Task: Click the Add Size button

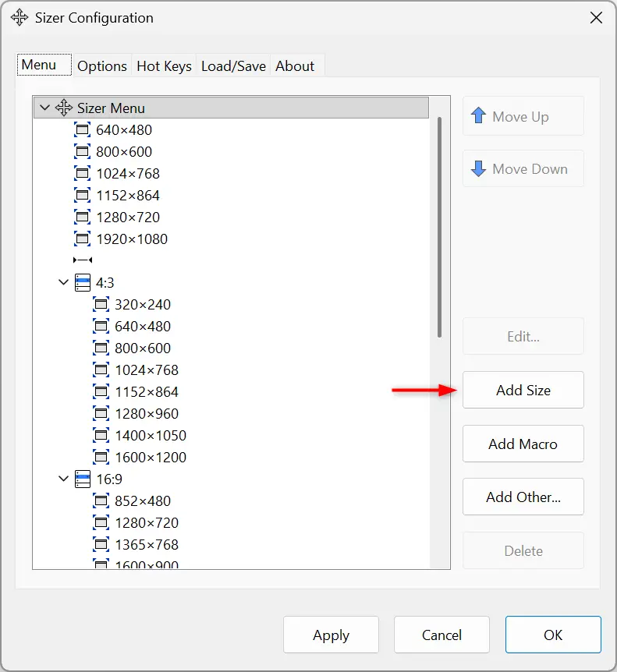Action: click(523, 390)
